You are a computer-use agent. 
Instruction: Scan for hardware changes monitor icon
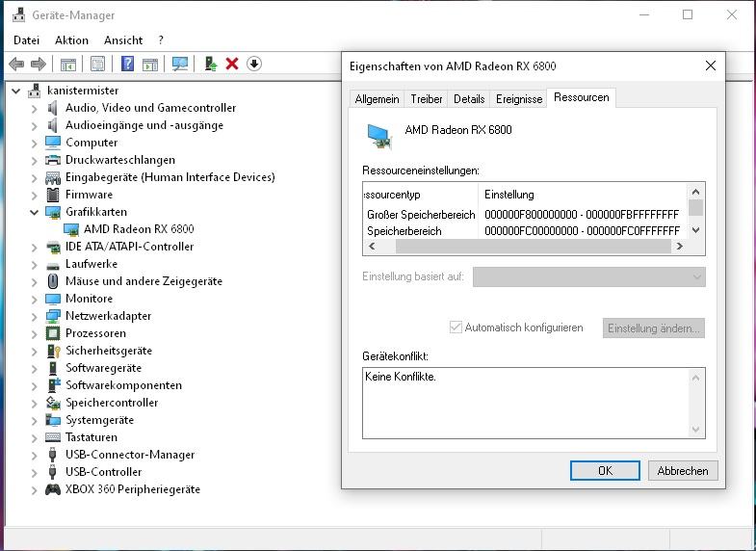pos(180,64)
